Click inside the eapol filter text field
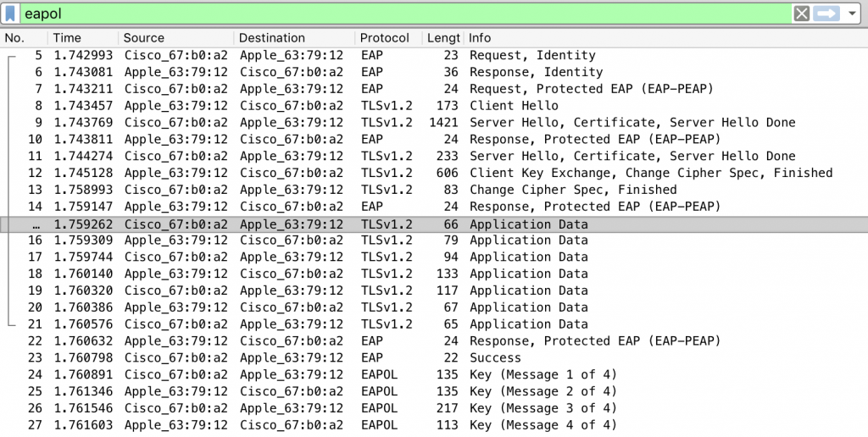 click(x=339, y=14)
